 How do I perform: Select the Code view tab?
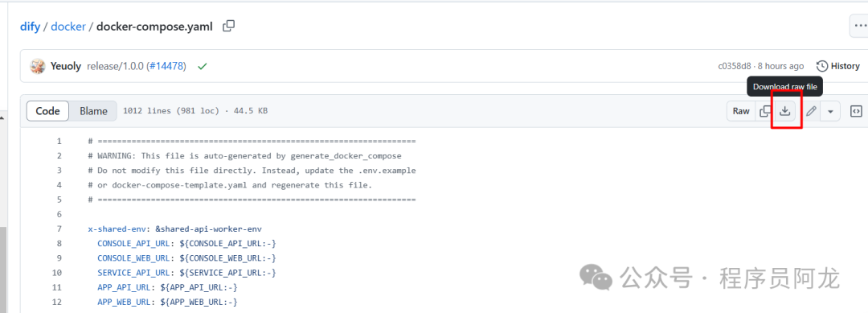[x=47, y=111]
